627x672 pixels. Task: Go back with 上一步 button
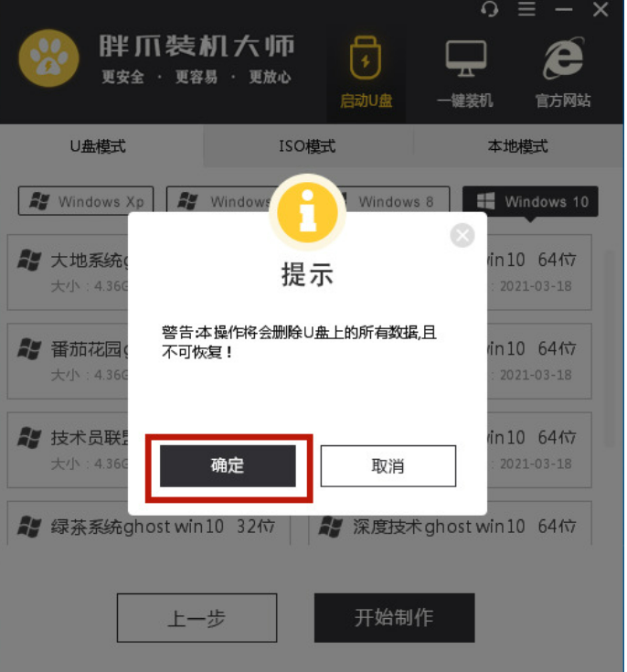tap(197, 617)
